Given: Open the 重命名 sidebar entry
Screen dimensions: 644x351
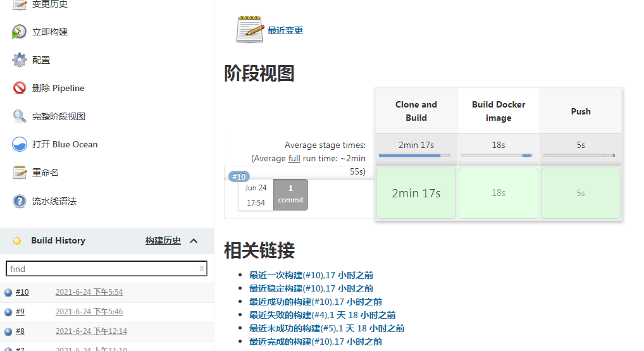Looking at the screenshot, I should point(45,173).
